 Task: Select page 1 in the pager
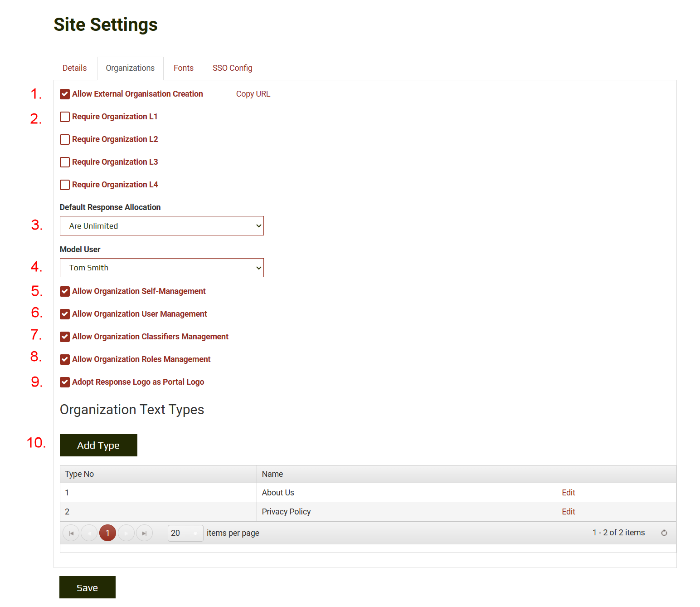107,533
